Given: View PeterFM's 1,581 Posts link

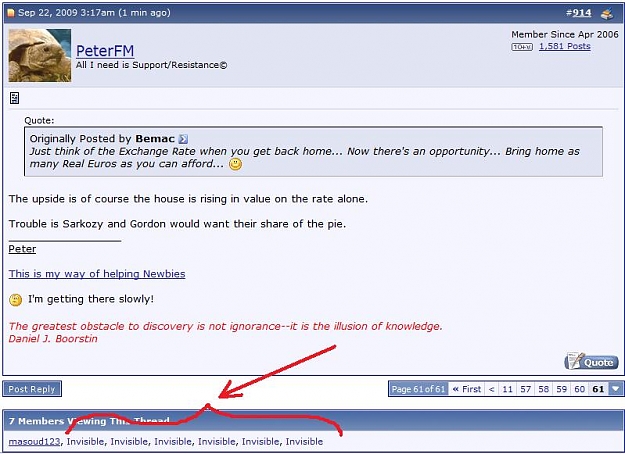Looking at the screenshot, I should click(564, 46).
